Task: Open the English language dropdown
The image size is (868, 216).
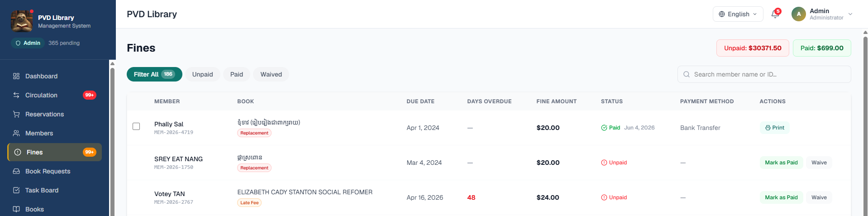Action: 738,14
